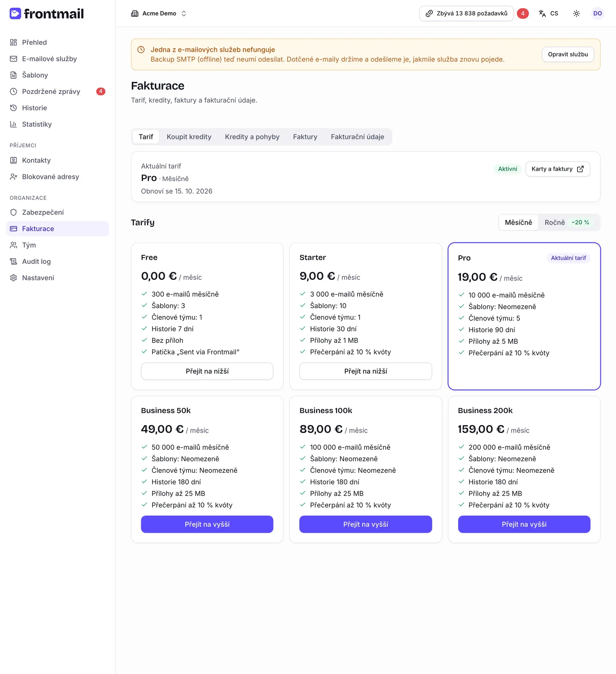The image size is (616, 674).
Task: Upgrade to Business 50k plan
Action: tap(207, 524)
